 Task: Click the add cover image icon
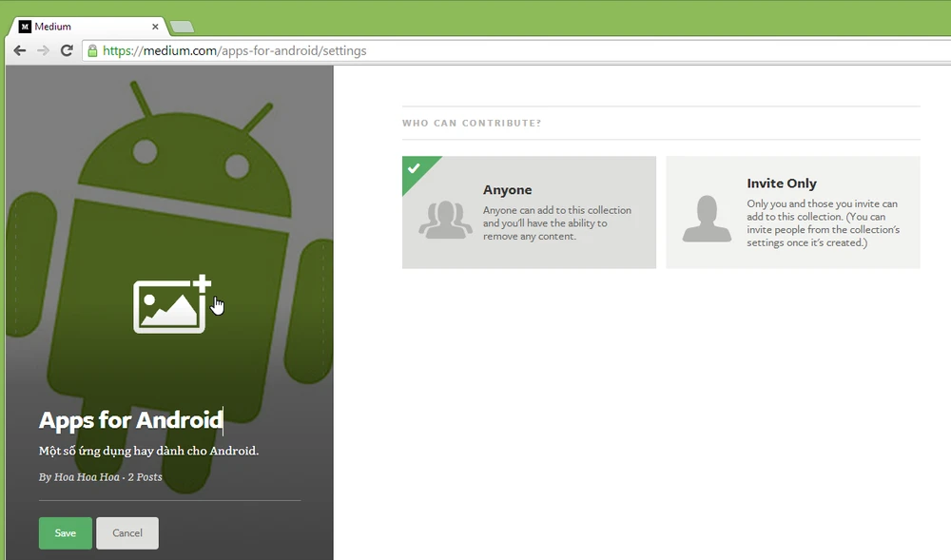pos(171,304)
